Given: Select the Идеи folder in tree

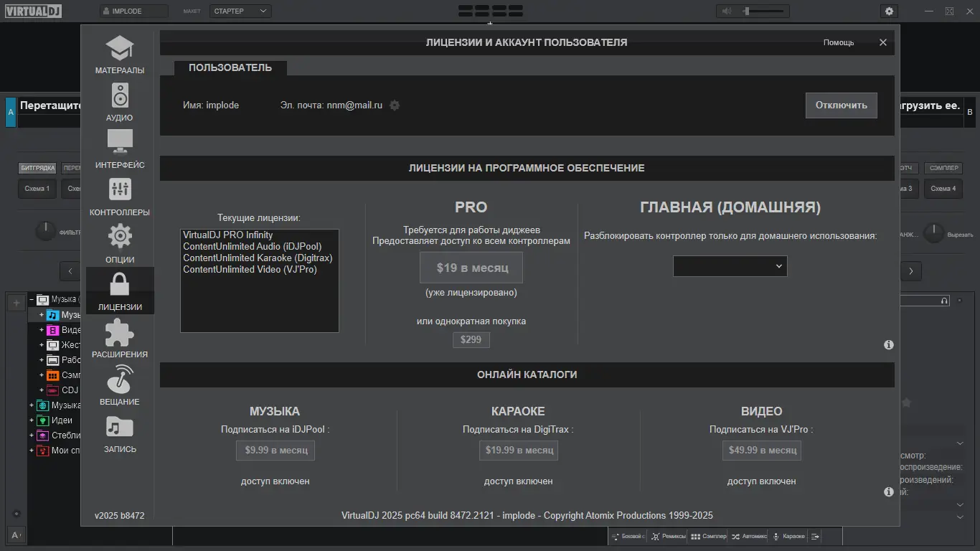Looking at the screenshot, I should (62, 420).
